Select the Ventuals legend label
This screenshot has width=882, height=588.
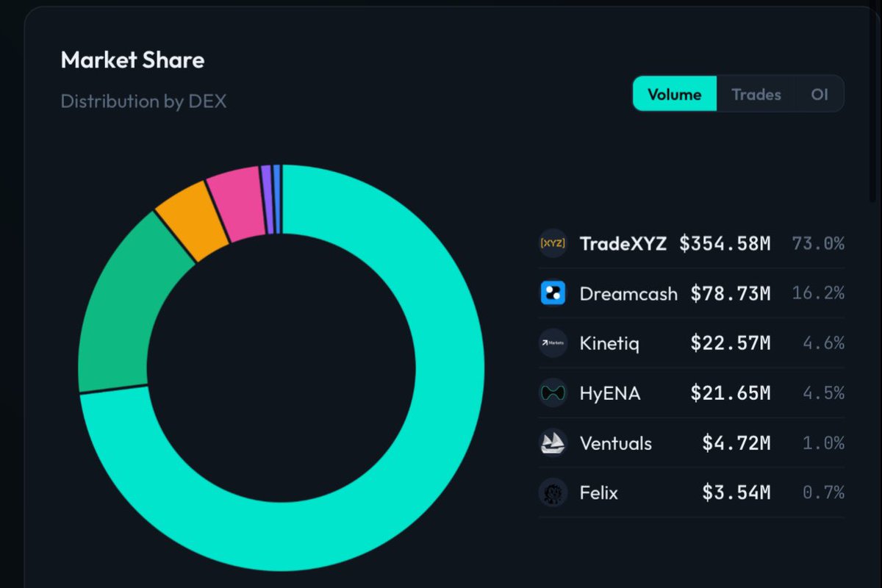click(616, 443)
